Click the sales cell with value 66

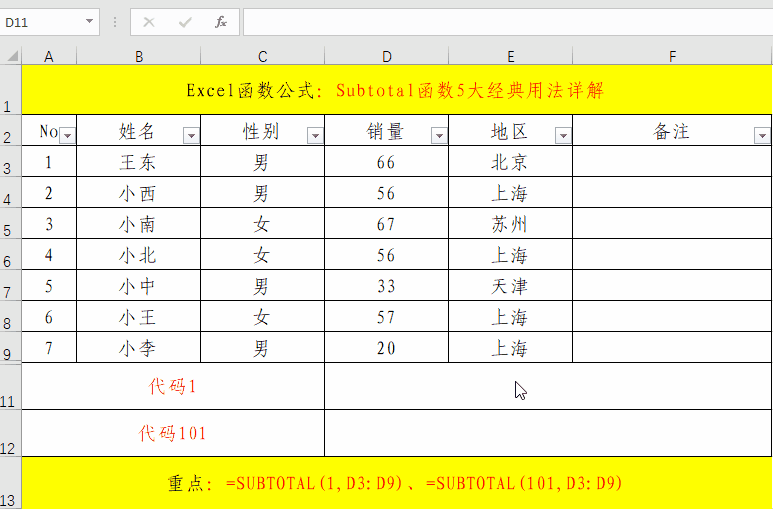pyautogui.click(x=386, y=161)
